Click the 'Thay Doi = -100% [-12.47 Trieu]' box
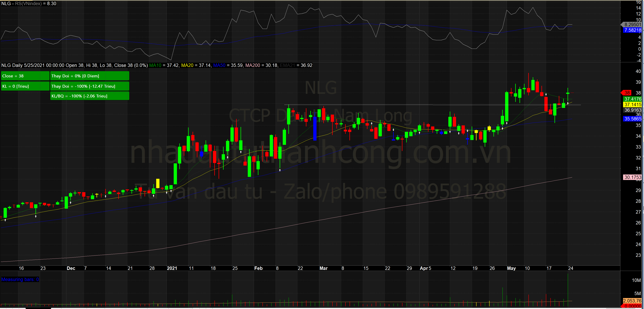The image size is (644, 309). tap(90, 86)
